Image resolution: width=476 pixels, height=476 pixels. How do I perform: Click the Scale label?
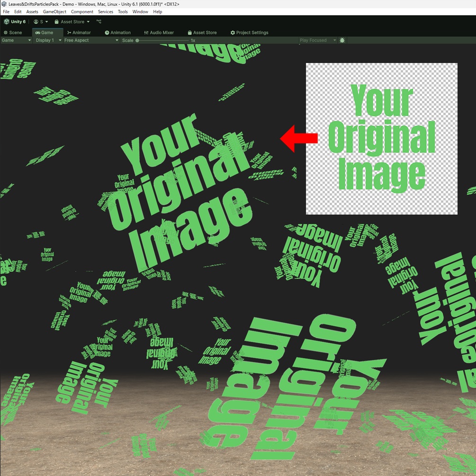[x=127, y=40]
